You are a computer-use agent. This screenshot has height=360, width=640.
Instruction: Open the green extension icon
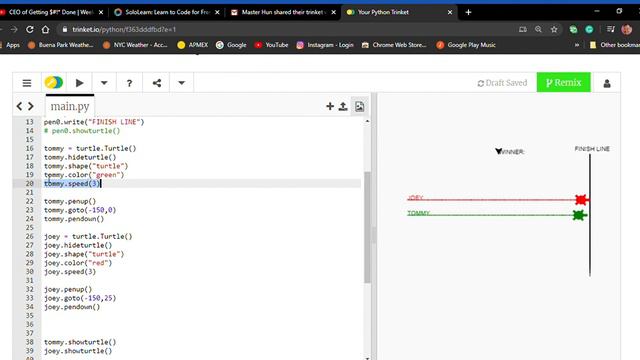[573, 29]
